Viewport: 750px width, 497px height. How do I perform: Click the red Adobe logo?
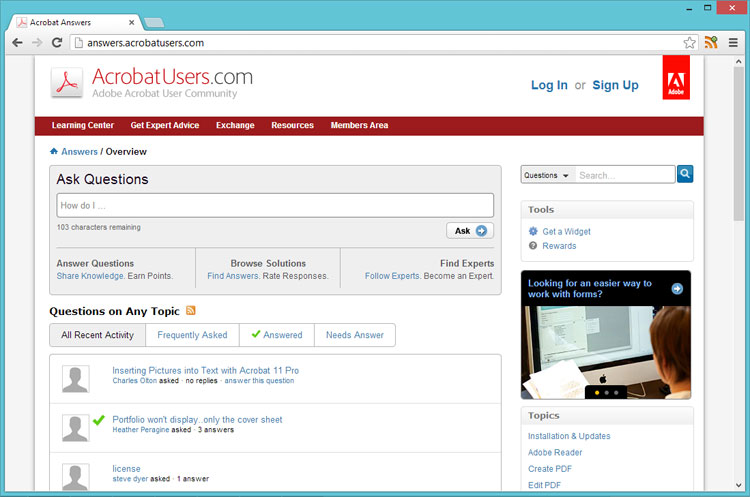click(x=676, y=77)
